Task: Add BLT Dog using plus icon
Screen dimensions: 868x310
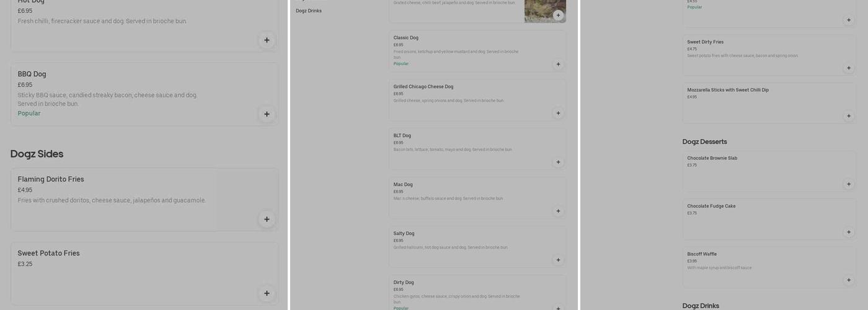Action: [558, 162]
